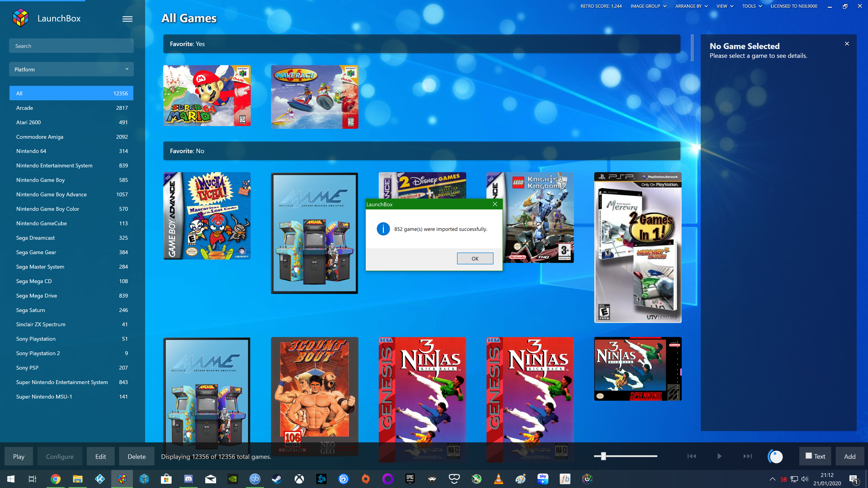The image size is (868, 488).
Task: Select the Commodore Amiga platform
Action: (x=71, y=137)
